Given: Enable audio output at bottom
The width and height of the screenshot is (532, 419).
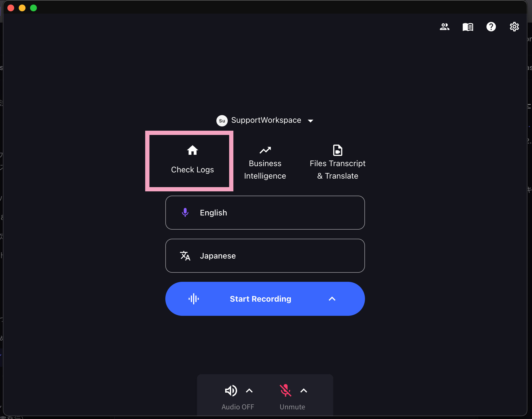Looking at the screenshot, I should (231, 391).
